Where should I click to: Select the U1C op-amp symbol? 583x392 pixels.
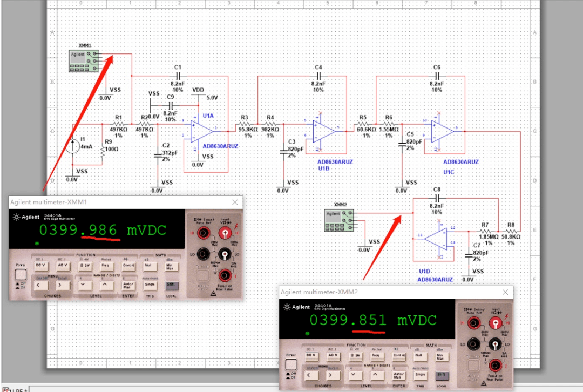point(443,131)
